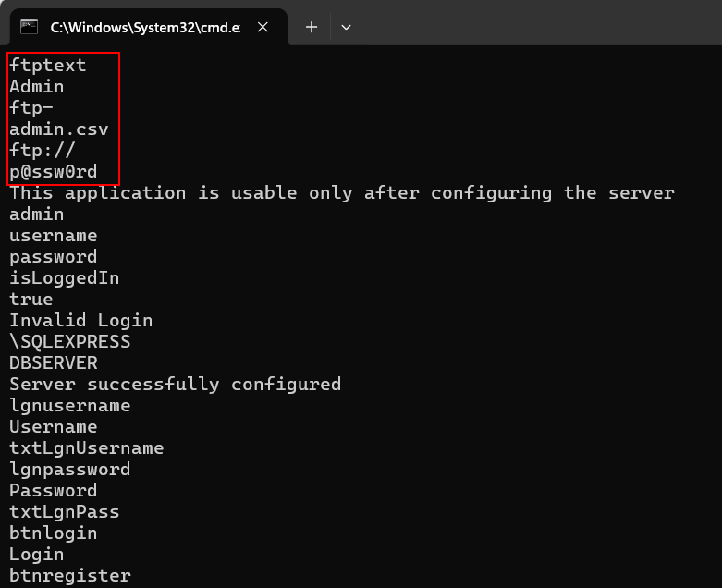Click the 'txtLgnPass' output line
The height and width of the screenshot is (588, 722).
point(65,512)
